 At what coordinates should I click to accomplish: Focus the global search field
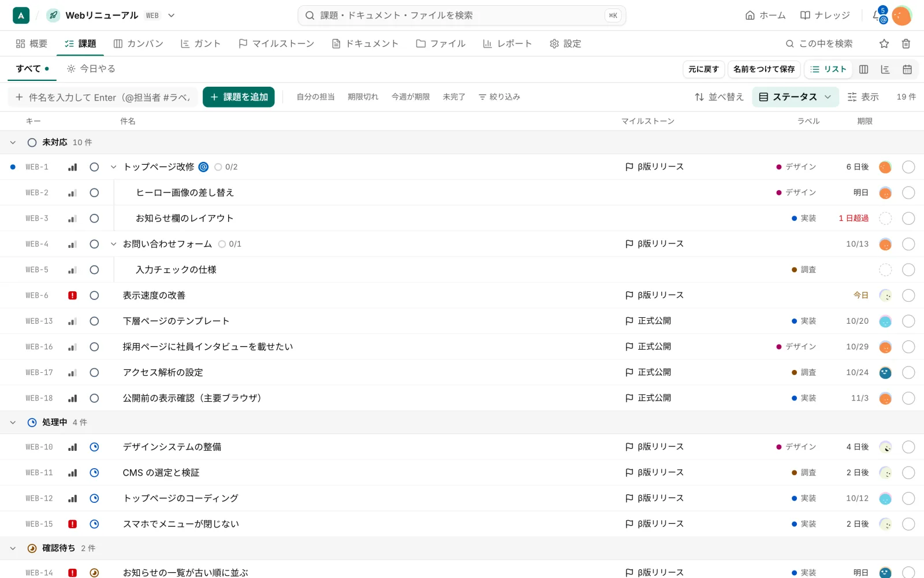click(x=462, y=16)
